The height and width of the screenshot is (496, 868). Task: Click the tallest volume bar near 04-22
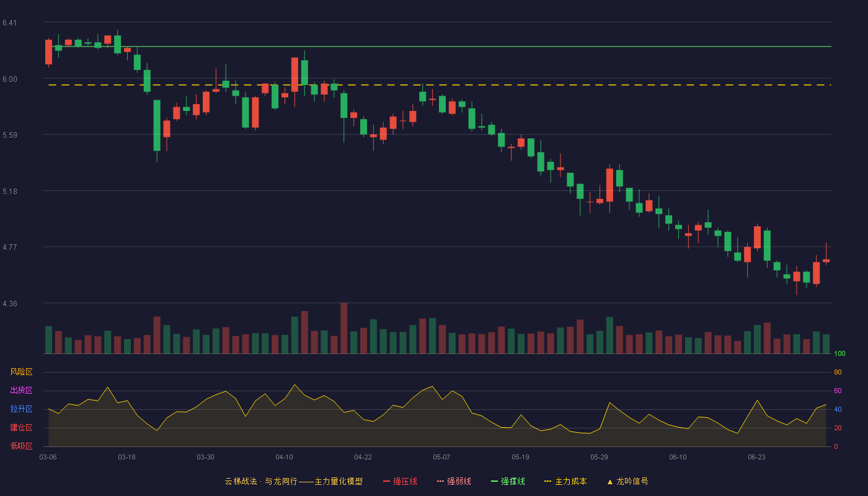(x=343, y=328)
